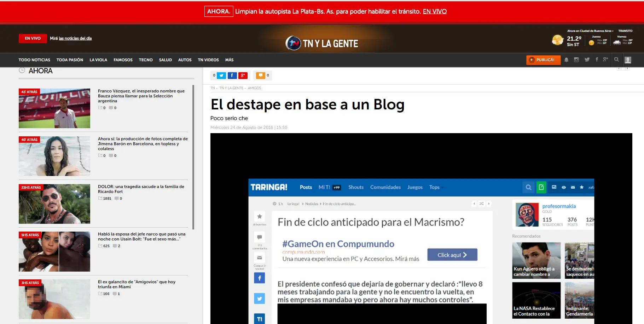Image resolution: width=644 pixels, height=324 pixels.
Task: Click share icon showing 1881 on Ricardo Fort story
Action: point(100,198)
